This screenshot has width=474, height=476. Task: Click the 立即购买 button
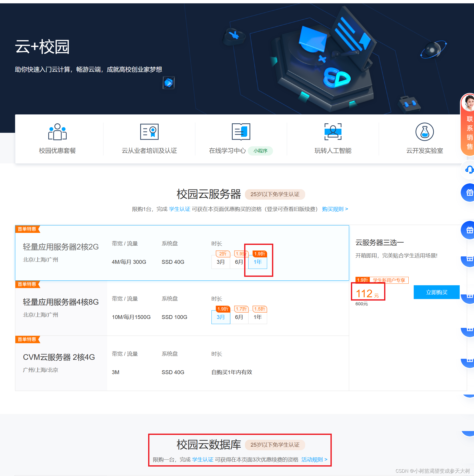pos(436,292)
